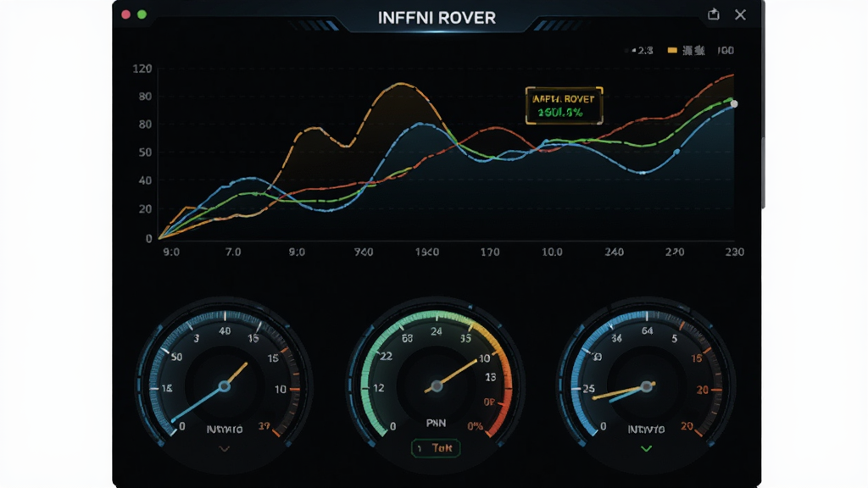
Task: Expand the chevron below the left gauge
Action: coord(224,449)
